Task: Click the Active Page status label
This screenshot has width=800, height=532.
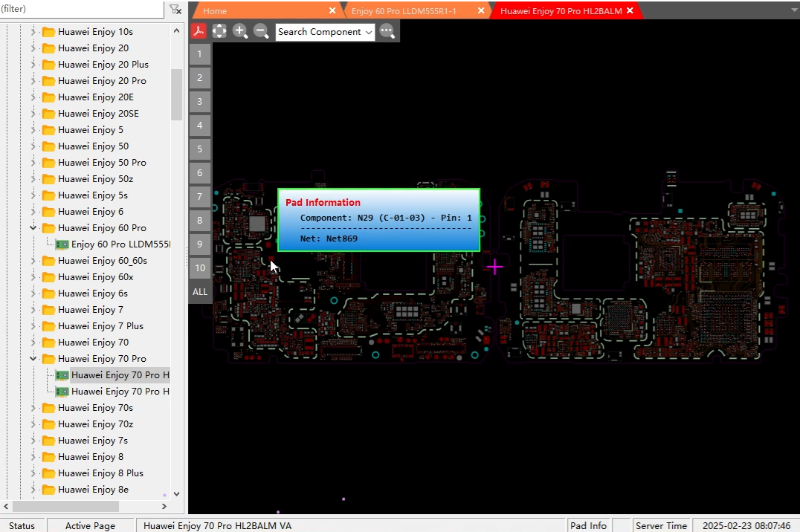Action: coord(90,525)
